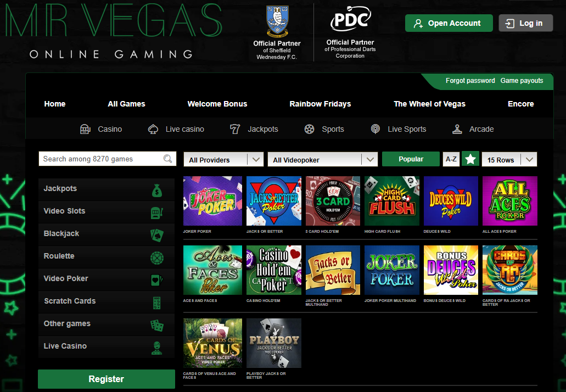
Task: Open Casino Hold'em Poker thumbnail
Action: [x=273, y=270]
